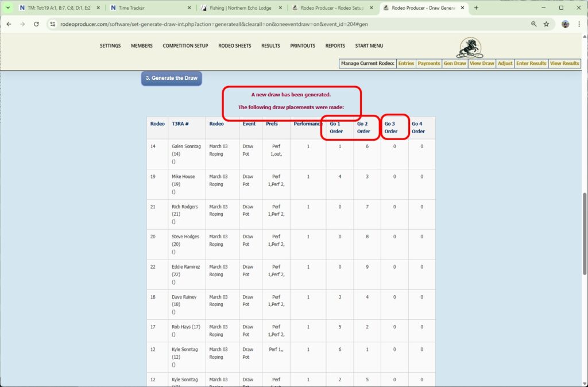Click the horse logo in the header
Viewport: 588px width, 387px height.
[x=470, y=48]
